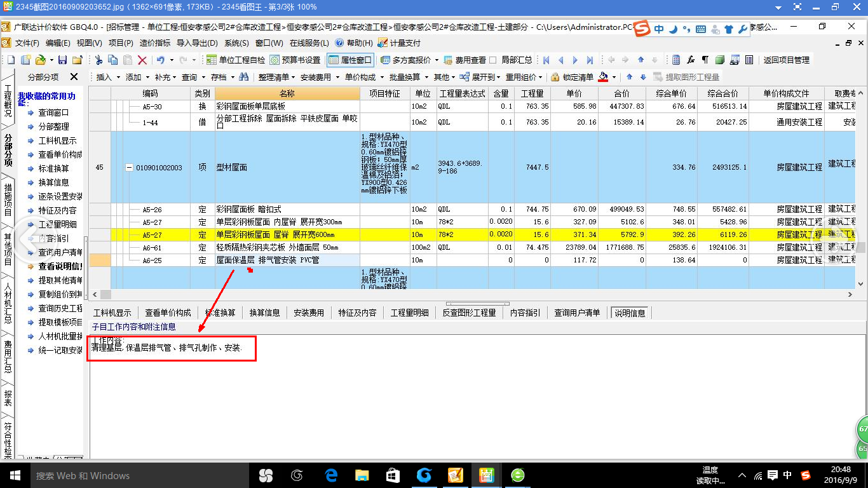Select the 说明信息 tab

click(x=630, y=313)
